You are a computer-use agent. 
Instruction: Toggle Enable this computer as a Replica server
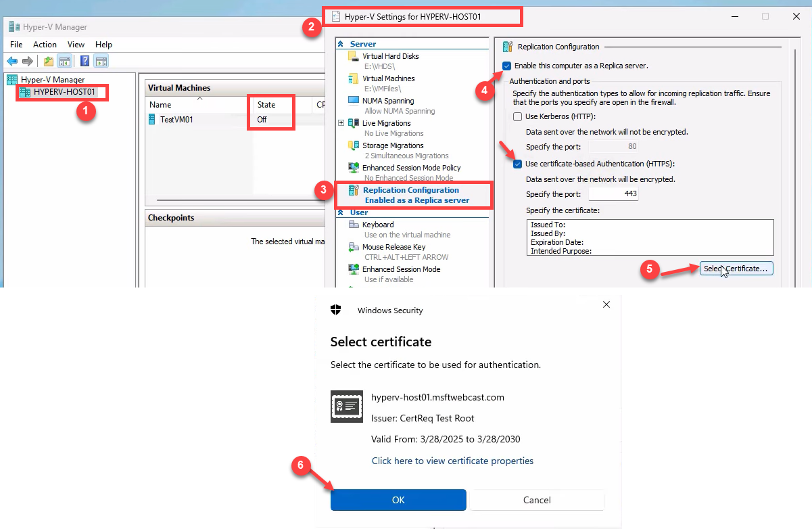click(507, 66)
